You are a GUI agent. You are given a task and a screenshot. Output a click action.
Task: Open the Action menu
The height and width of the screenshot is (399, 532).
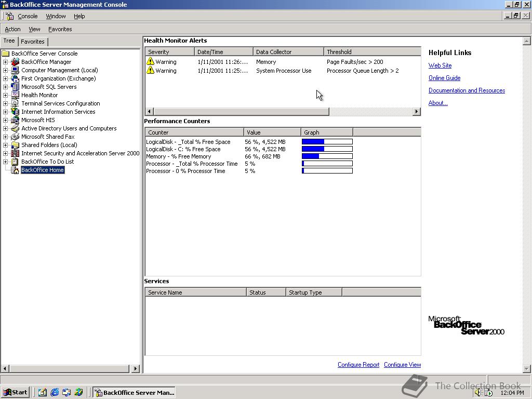click(12, 29)
